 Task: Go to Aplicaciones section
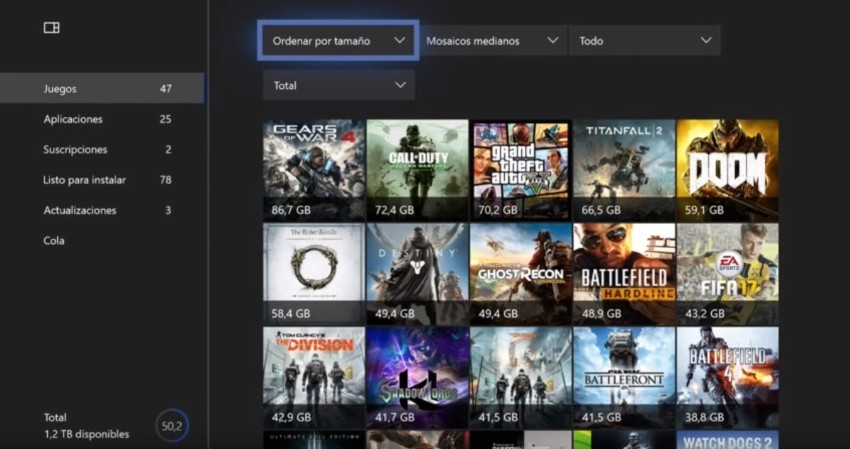coord(102,119)
